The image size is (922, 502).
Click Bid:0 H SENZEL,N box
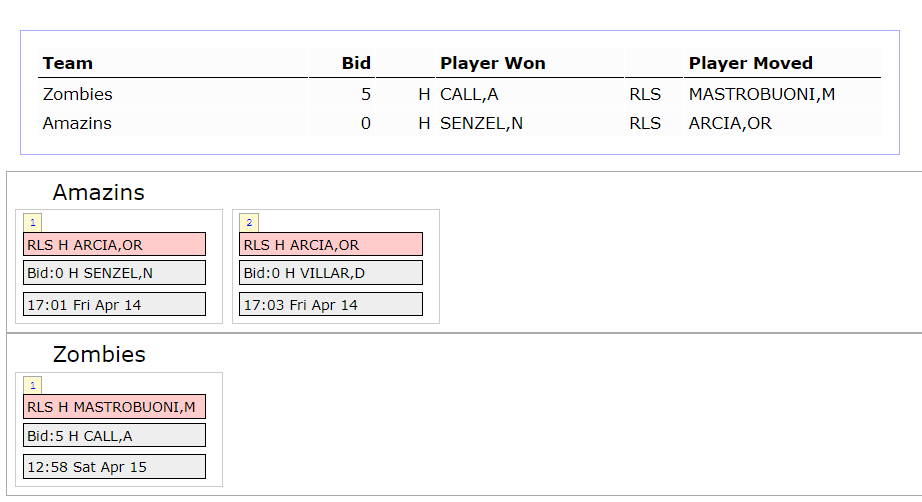[115, 273]
